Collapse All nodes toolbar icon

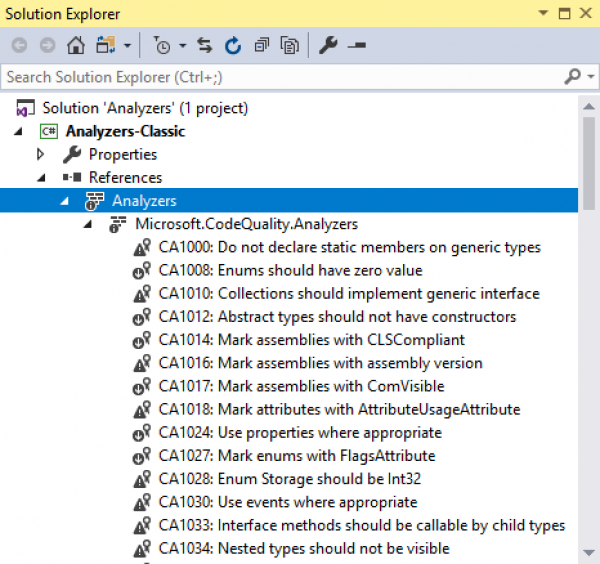point(262,46)
